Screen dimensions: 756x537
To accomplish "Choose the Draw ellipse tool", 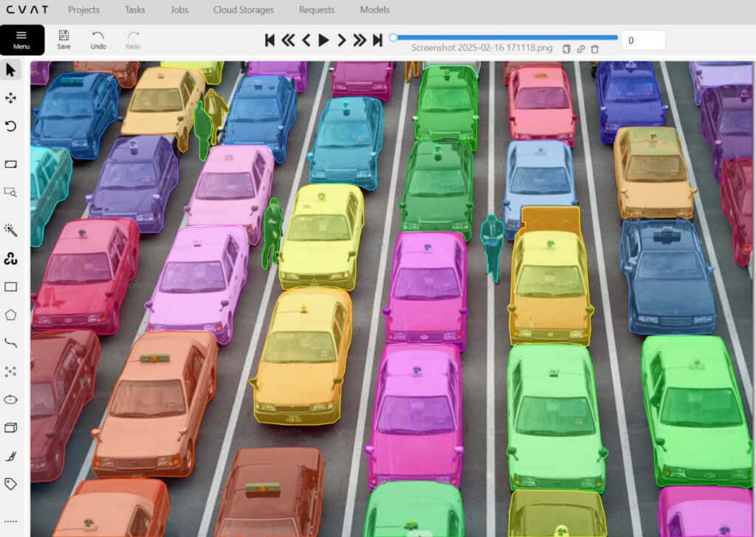I will tap(10, 400).
